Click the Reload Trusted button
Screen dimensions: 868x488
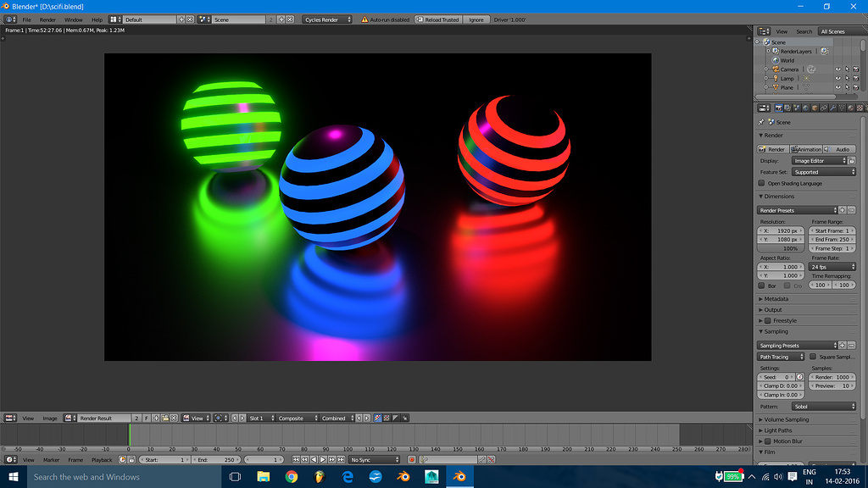438,19
